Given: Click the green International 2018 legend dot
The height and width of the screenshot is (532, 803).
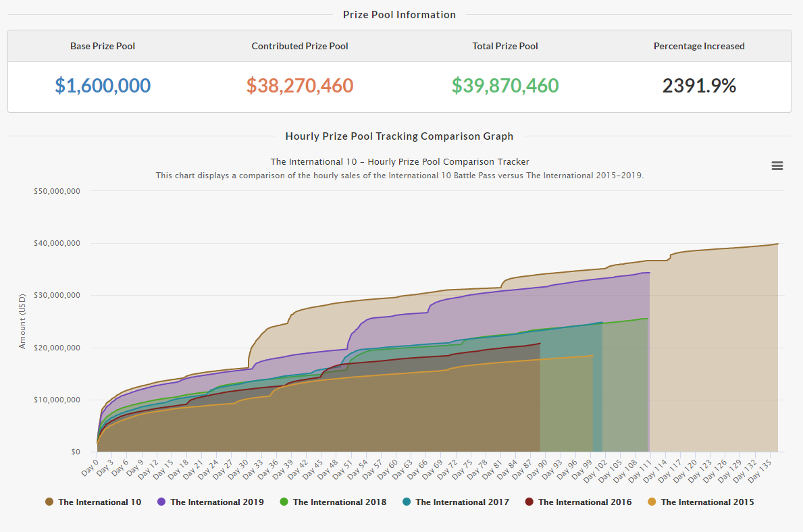Looking at the screenshot, I should (x=284, y=502).
